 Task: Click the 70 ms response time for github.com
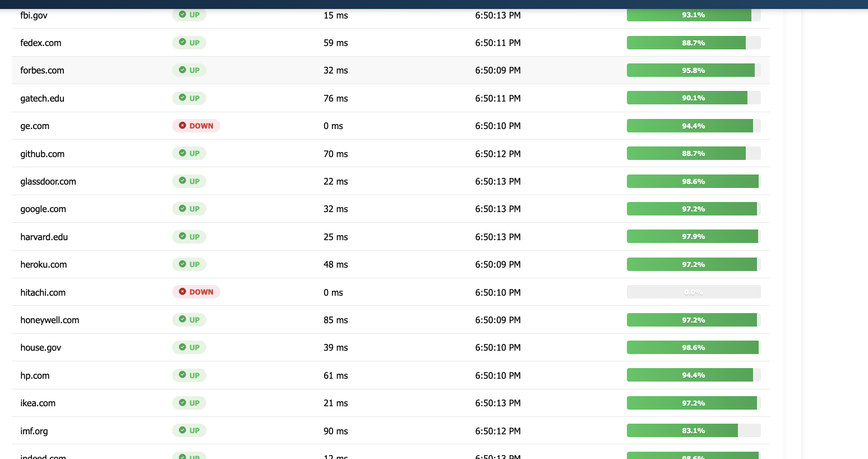(x=335, y=154)
